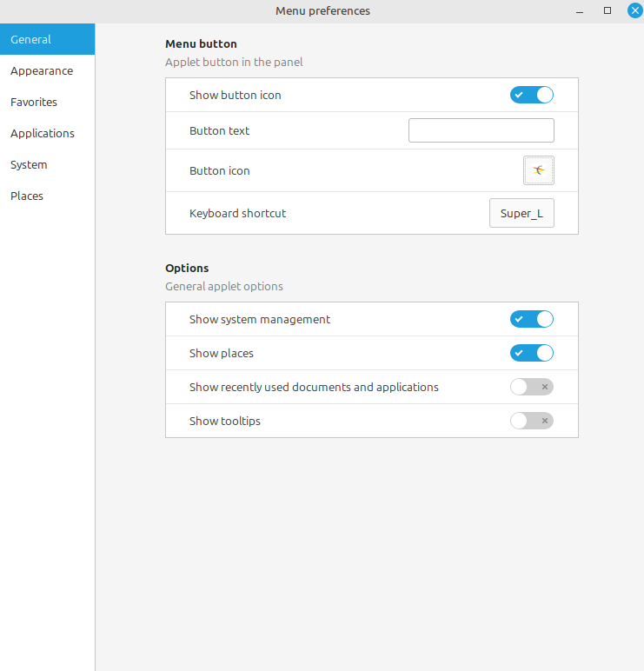Open the System settings page
Image resolution: width=644 pixels, height=671 pixels.
[x=29, y=164]
